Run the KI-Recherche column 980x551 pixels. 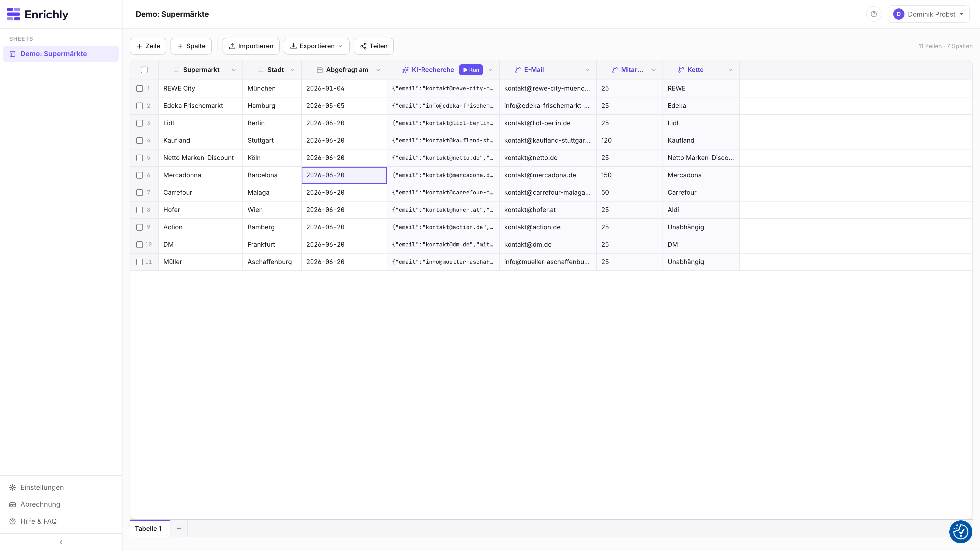pyautogui.click(x=471, y=70)
